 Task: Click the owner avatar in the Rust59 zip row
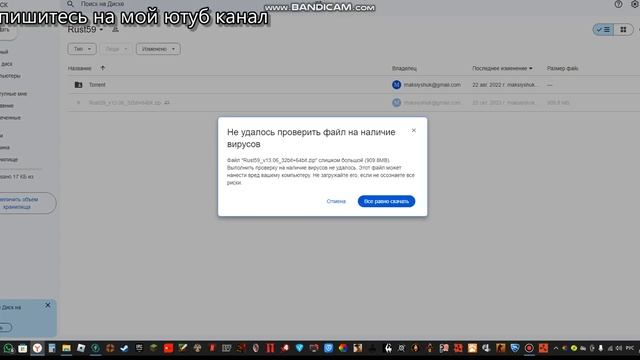point(396,102)
